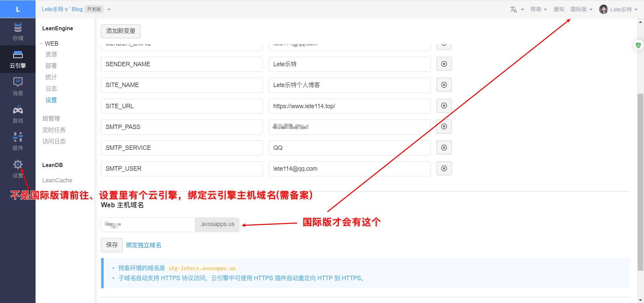Expand the 帮助 help dropdown
This screenshot has height=303, width=644.
pos(538,9)
